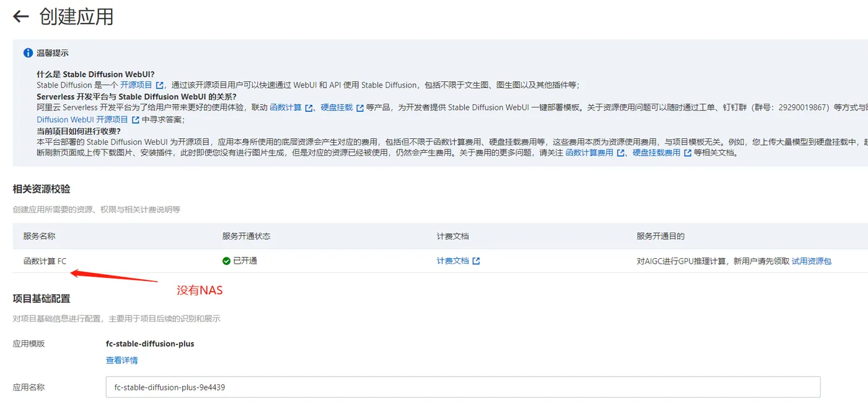Viewport: 868px width, 404px height.
Task: Click the 创建应用 page title
Action: (76, 17)
